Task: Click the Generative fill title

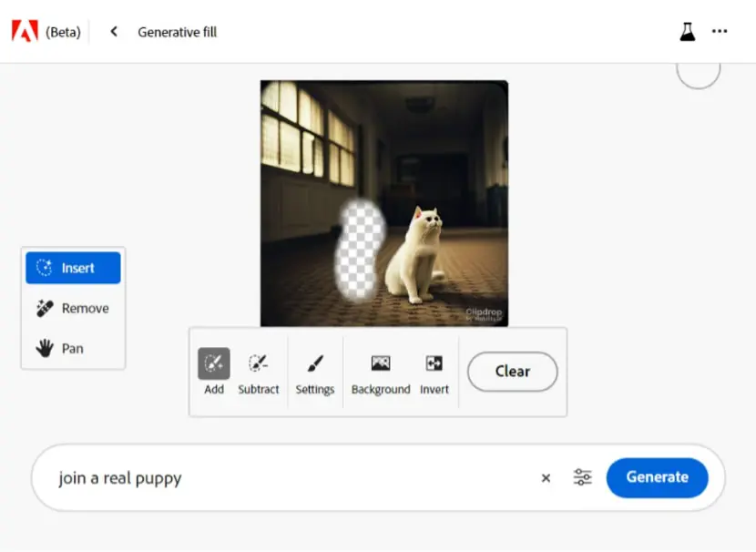Action: point(178,32)
